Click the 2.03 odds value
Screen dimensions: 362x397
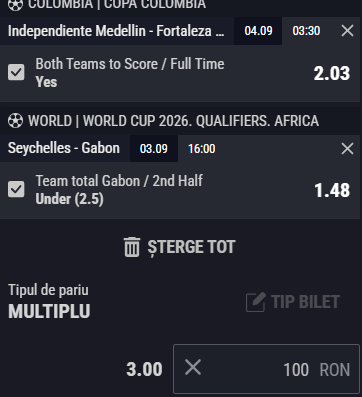click(332, 73)
